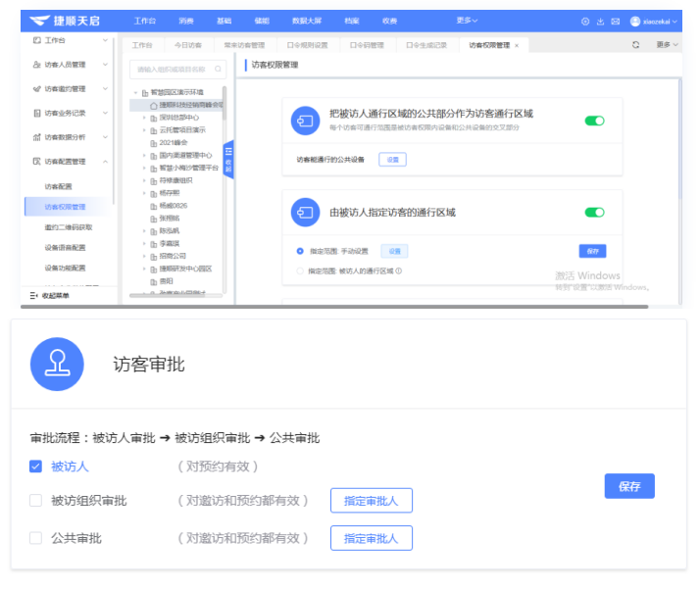Click the blue stamp icon of 访客审批

click(57, 365)
